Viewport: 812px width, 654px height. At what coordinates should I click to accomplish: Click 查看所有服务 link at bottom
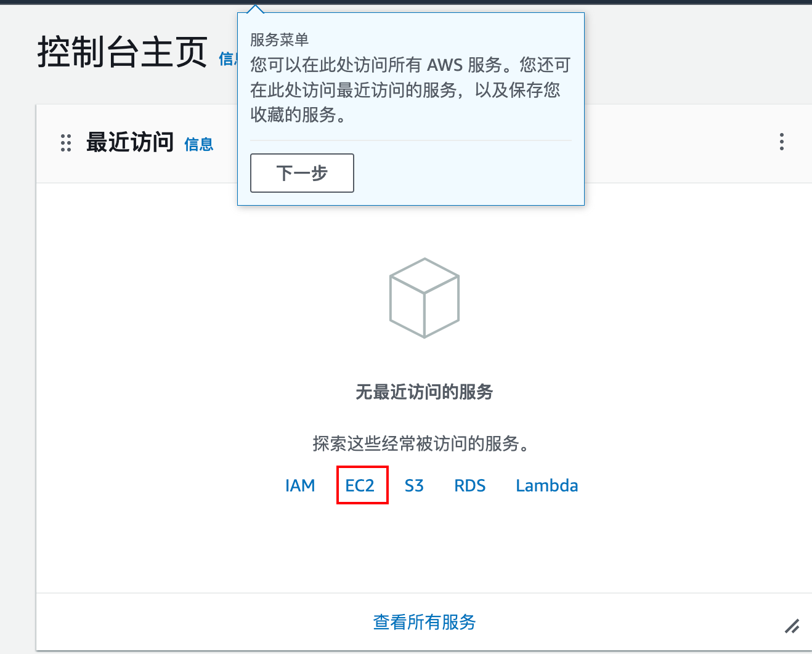coord(424,622)
